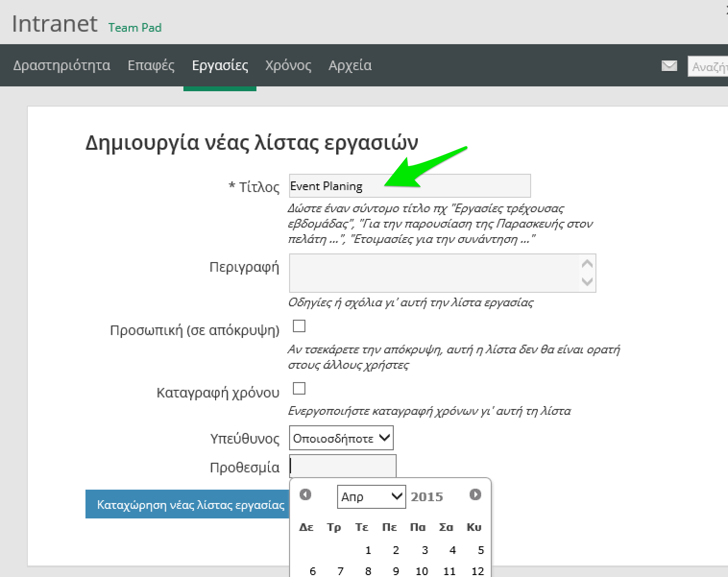Open the Χρόνος menu item

click(288, 65)
